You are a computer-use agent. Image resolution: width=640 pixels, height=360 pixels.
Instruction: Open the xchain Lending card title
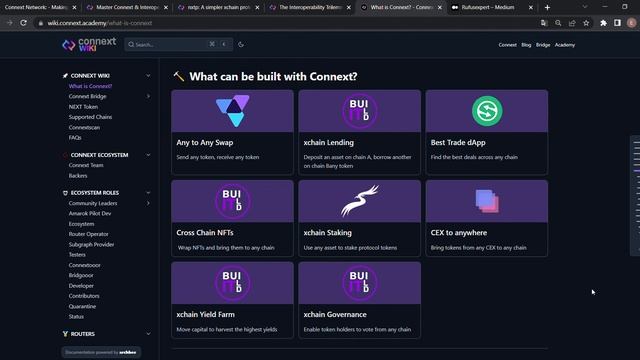pos(329,142)
